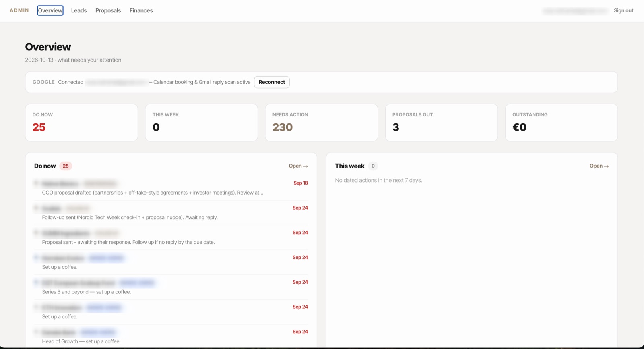Click the "Proposal sent - awaiting their response" row

click(x=171, y=238)
